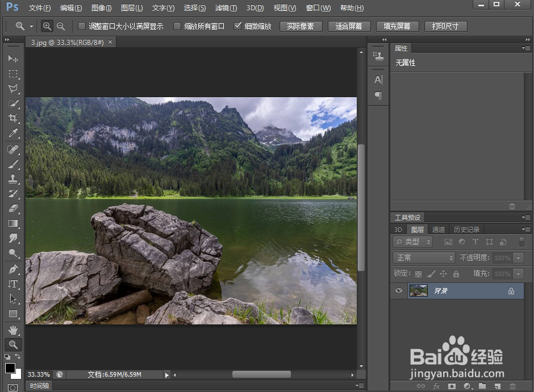Click 实际像素 button
Viewport: 534px width, 392px height.
pyautogui.click(x=301, y=26)
